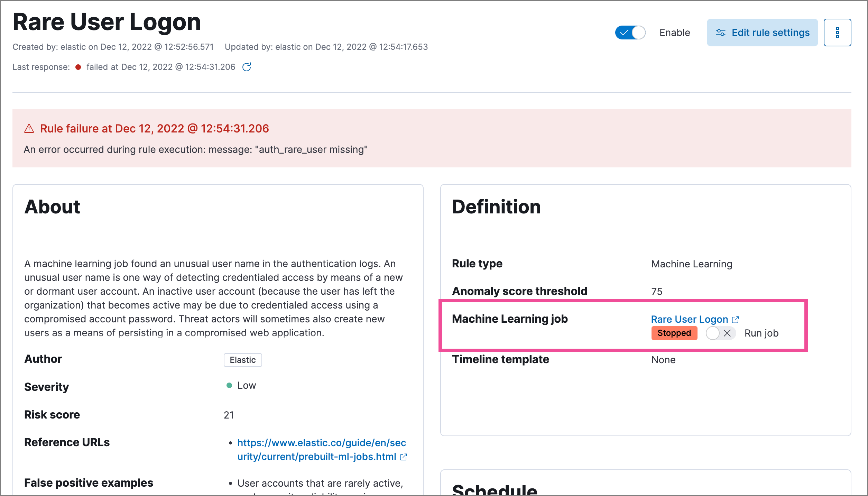Open the vertical three-dot actions menu
This screenshot has height=496, width=868.
coord(838,32)
